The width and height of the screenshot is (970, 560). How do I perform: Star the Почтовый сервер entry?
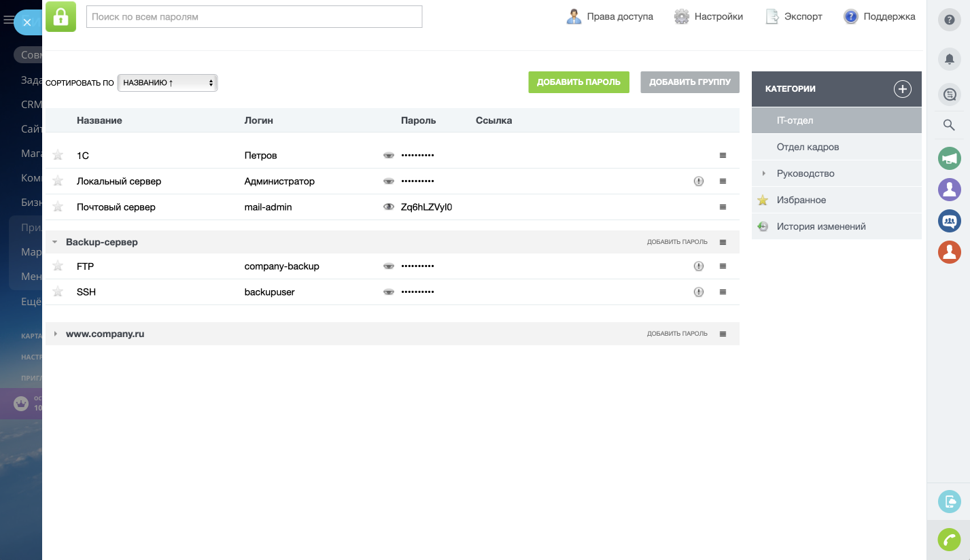(58, 207)
